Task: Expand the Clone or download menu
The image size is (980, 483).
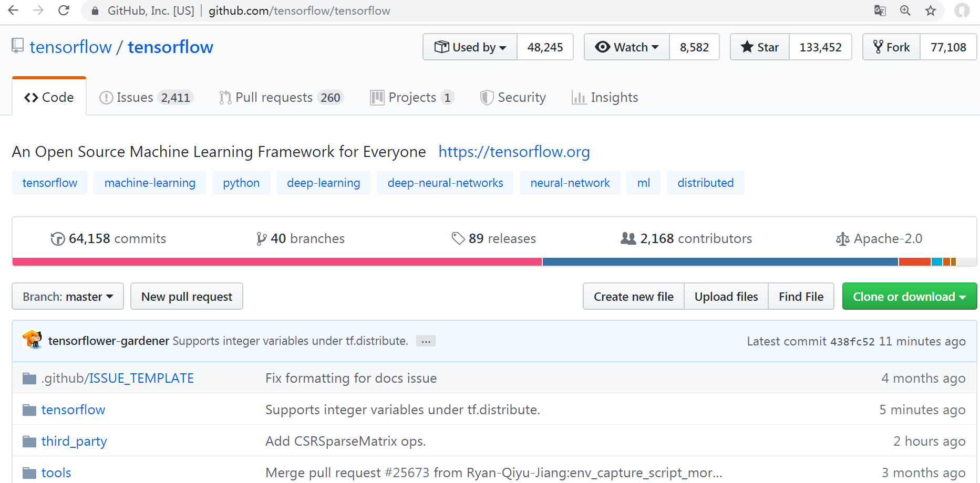Action: tap(909, 297)
